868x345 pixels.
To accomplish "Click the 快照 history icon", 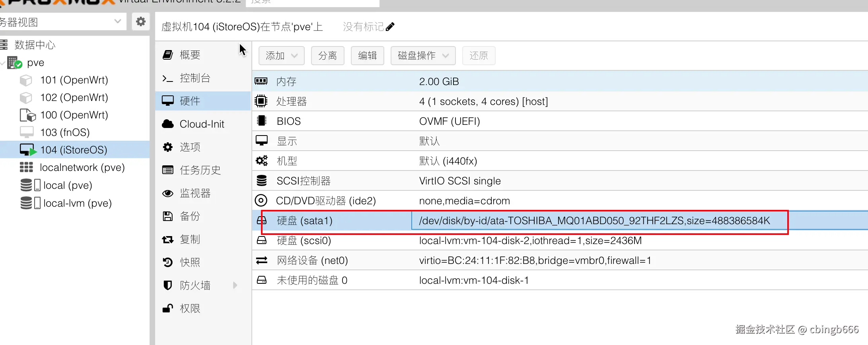I will coord(168,262).
